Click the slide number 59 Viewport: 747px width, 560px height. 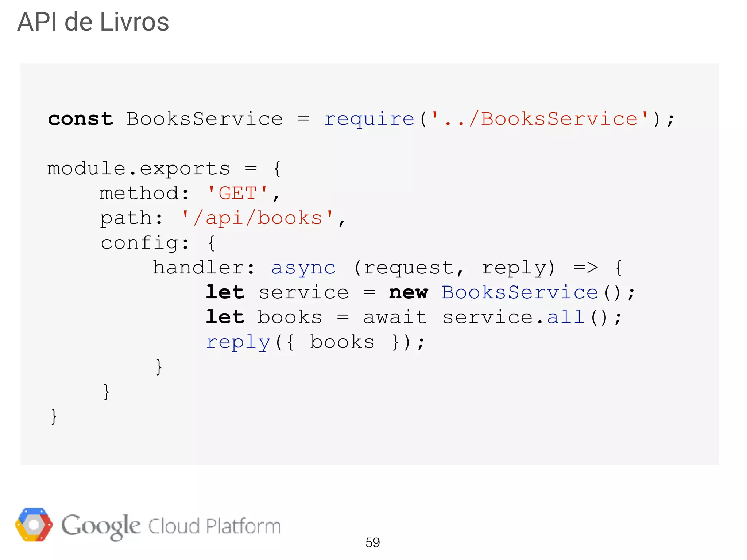[372, 542]
